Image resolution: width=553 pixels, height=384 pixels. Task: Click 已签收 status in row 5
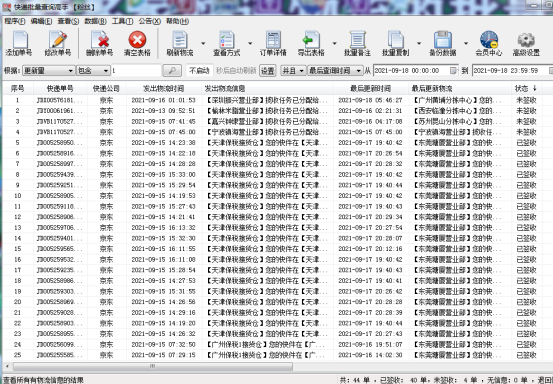tap(526, 143)
